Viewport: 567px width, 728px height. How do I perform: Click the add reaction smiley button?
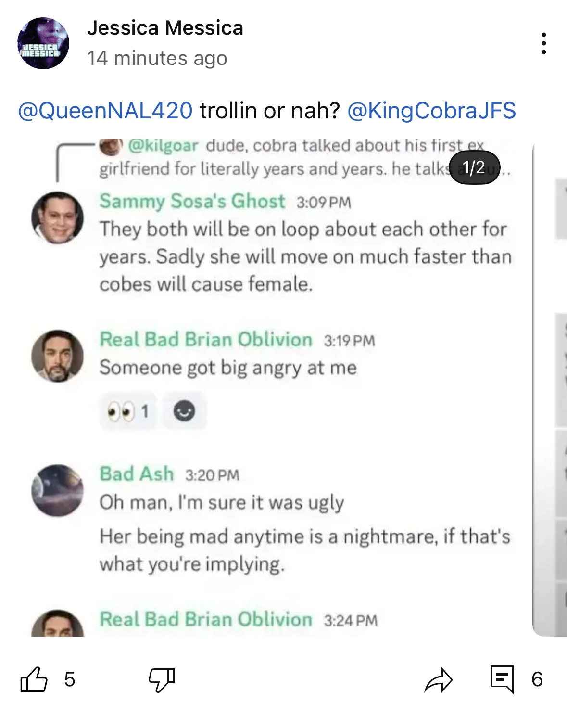click(x=184, y=411)
